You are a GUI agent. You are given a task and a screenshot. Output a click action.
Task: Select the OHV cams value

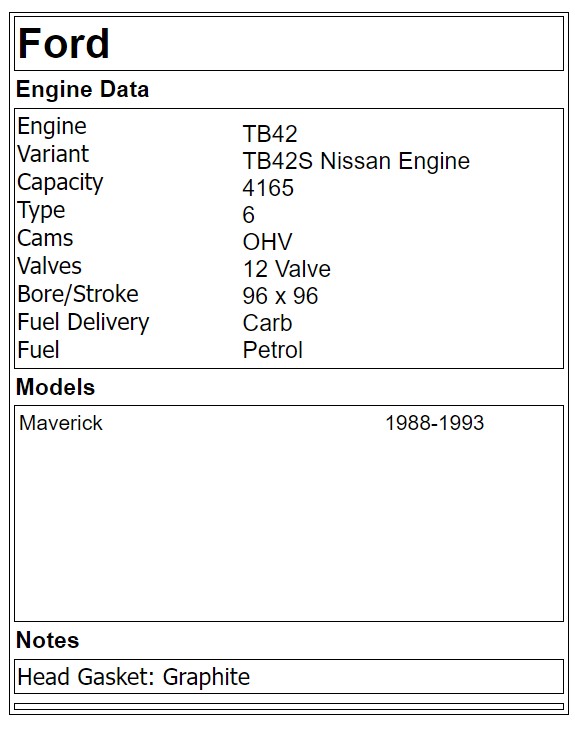267,242
